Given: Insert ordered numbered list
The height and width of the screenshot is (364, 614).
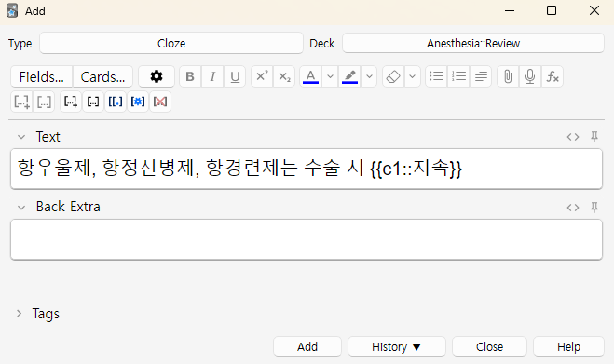Looking at the screenshot, I should point(458,76).
